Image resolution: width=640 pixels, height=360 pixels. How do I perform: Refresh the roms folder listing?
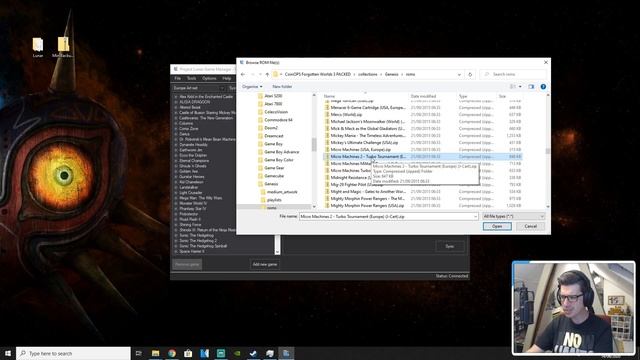[470, 74]
